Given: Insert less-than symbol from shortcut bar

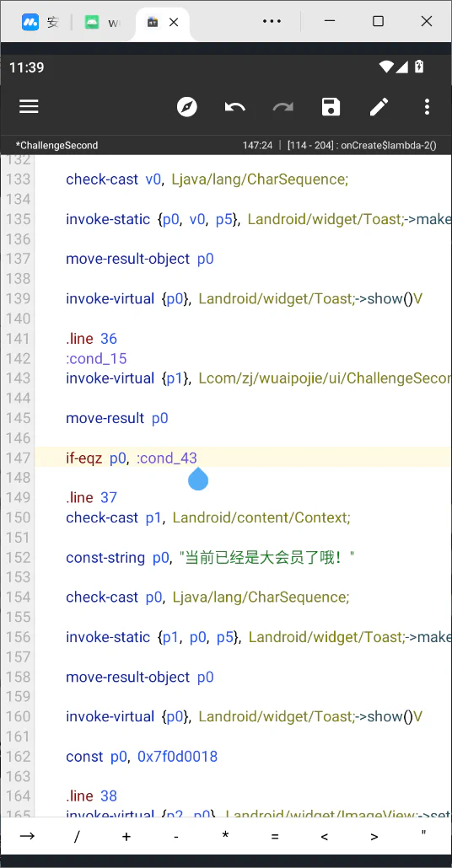Looking at the screenshot, I should click(325, 836).
